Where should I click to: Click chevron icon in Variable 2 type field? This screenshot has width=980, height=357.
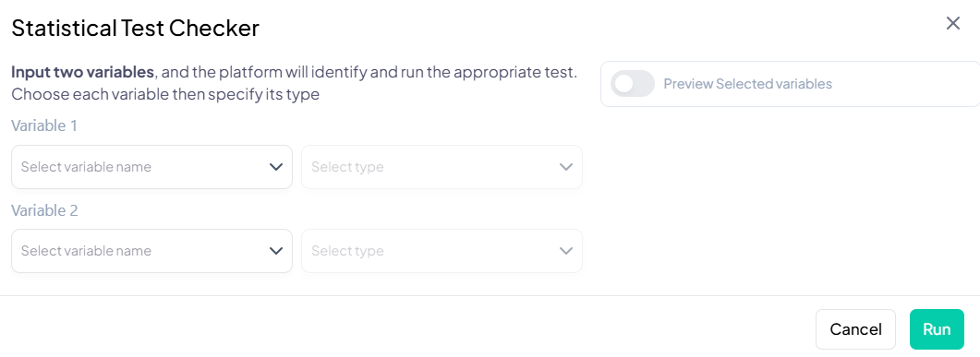(566, 251)
